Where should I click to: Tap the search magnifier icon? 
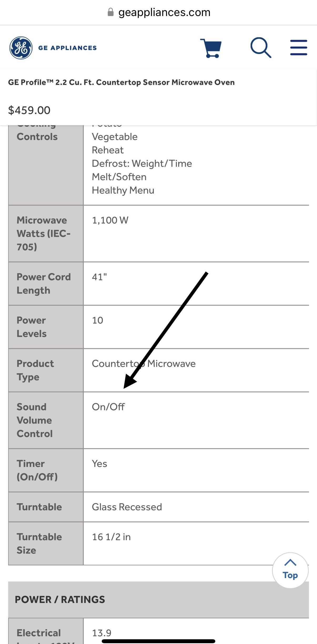coord(260,48)
